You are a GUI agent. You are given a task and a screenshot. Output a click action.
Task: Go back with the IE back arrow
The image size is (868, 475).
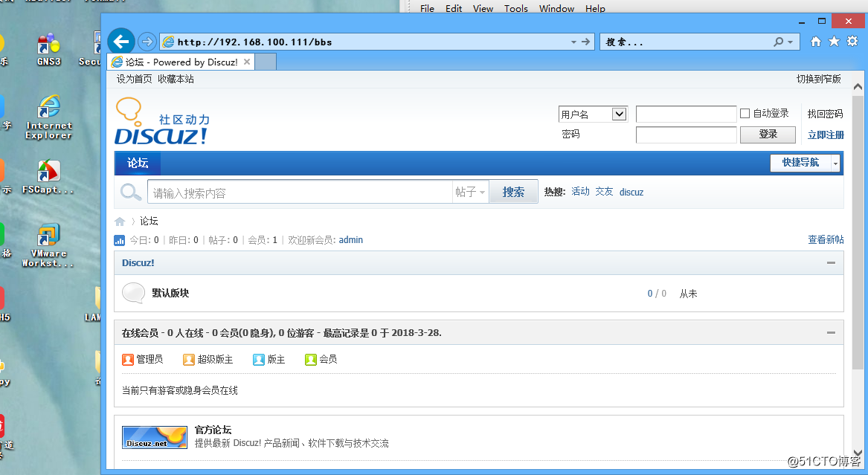tap(121, 42)
